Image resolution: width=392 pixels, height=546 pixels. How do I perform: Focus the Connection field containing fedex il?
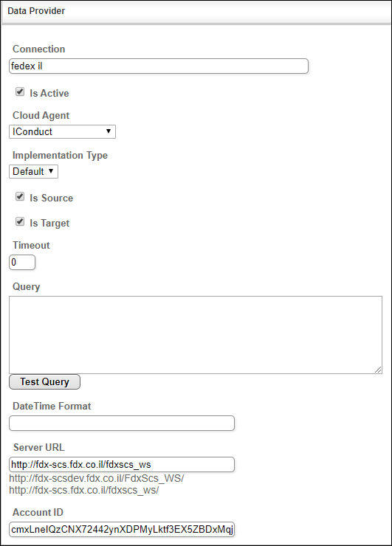[159, 66]
